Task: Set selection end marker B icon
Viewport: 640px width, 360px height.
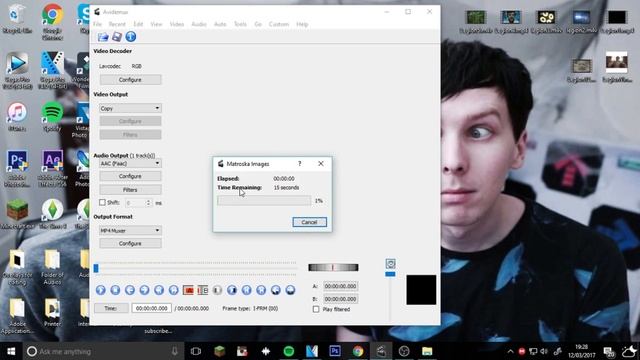Action: pyautogui.click(x=203, y=290)
